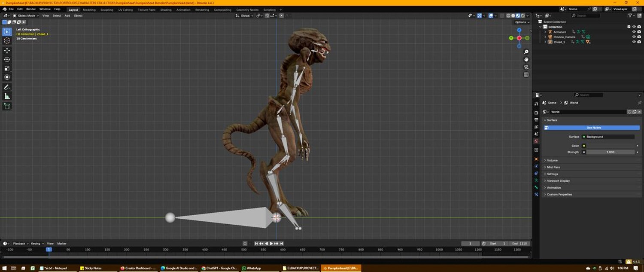644x272 pixels.
Task: Toggle snapping magnet in viewport header
Action: click(x=267, y=15)
